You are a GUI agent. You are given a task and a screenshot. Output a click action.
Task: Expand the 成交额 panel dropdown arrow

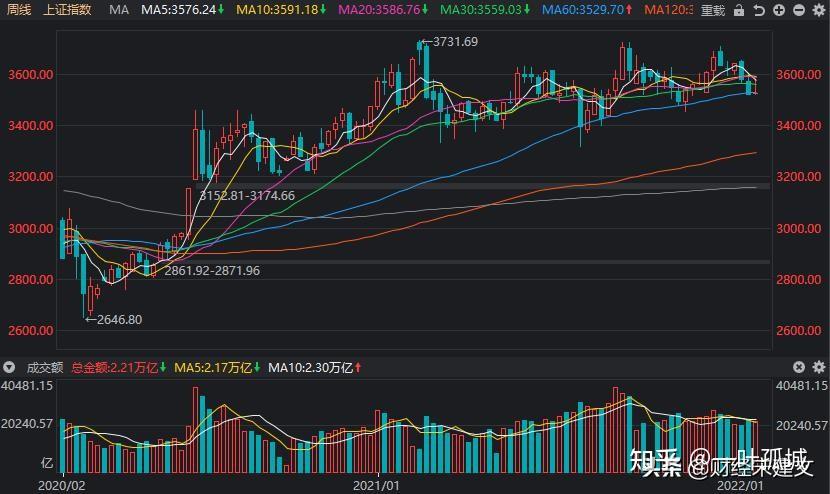click(x=11, y=367)
